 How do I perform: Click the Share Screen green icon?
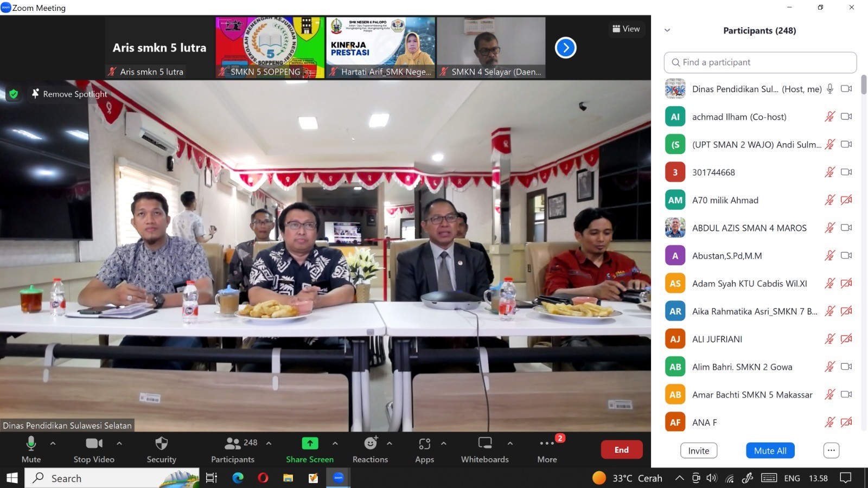(310, 444)
